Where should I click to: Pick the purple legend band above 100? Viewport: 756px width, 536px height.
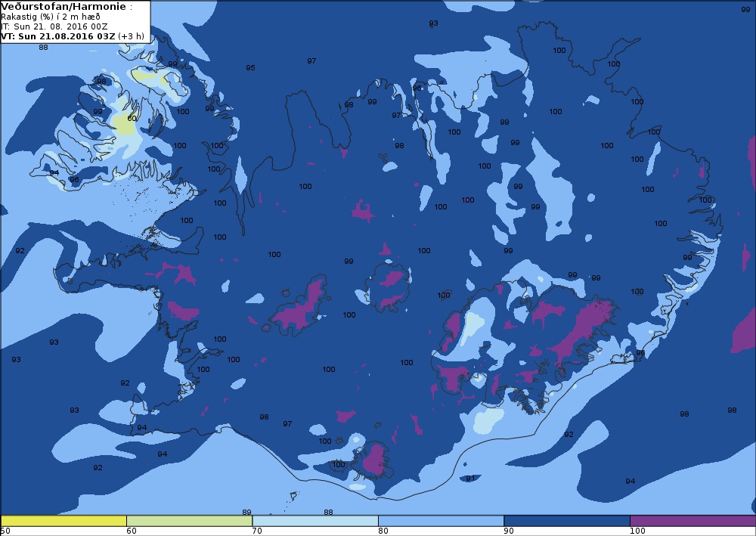click(x=692, y=521)
